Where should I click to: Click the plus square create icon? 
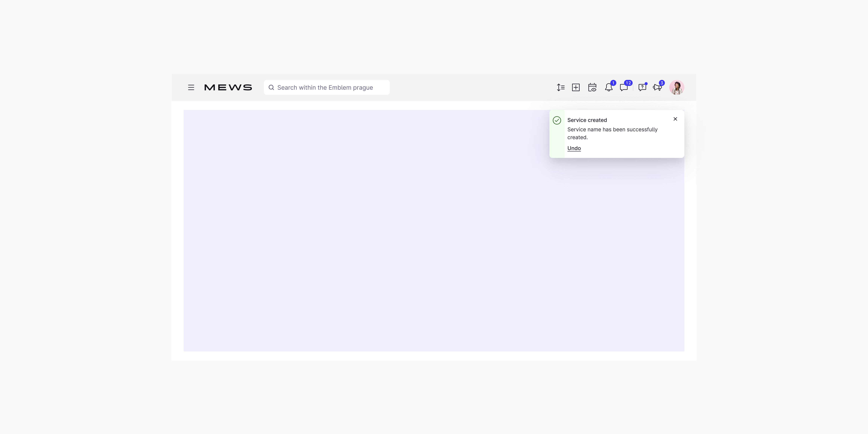tap(576, 88)
